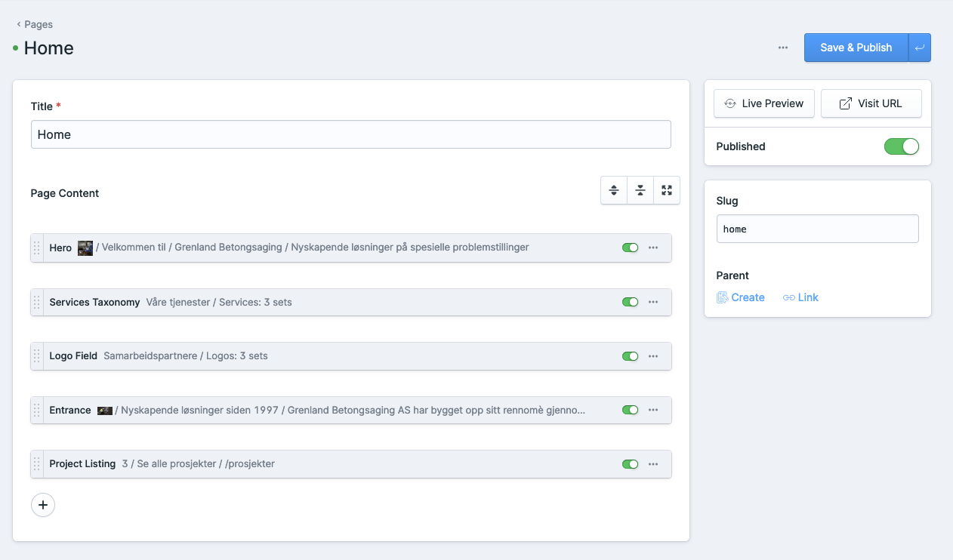
Task: Click the Logo Field drag handle
Action: (x=37, y=356)
